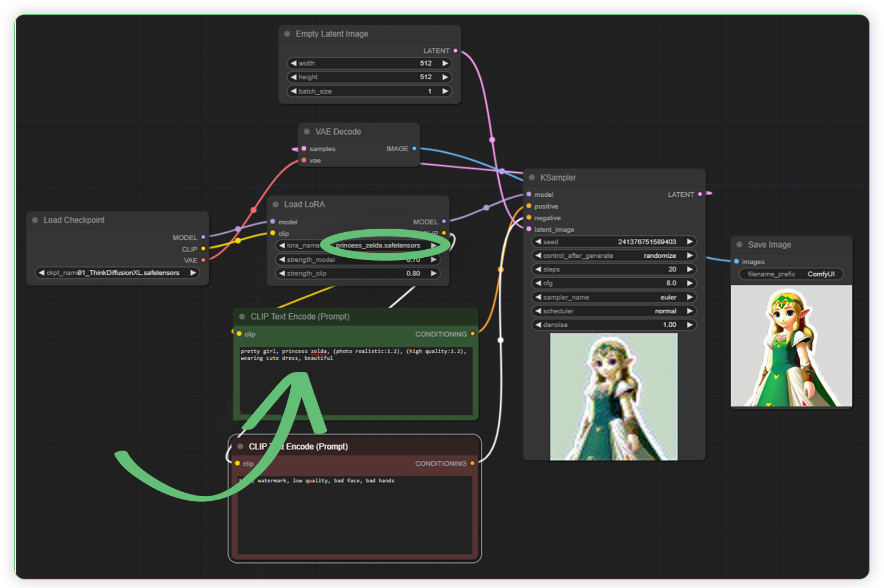
Task: Click KSampler's LATENT output port
Action: coord(700,194)
